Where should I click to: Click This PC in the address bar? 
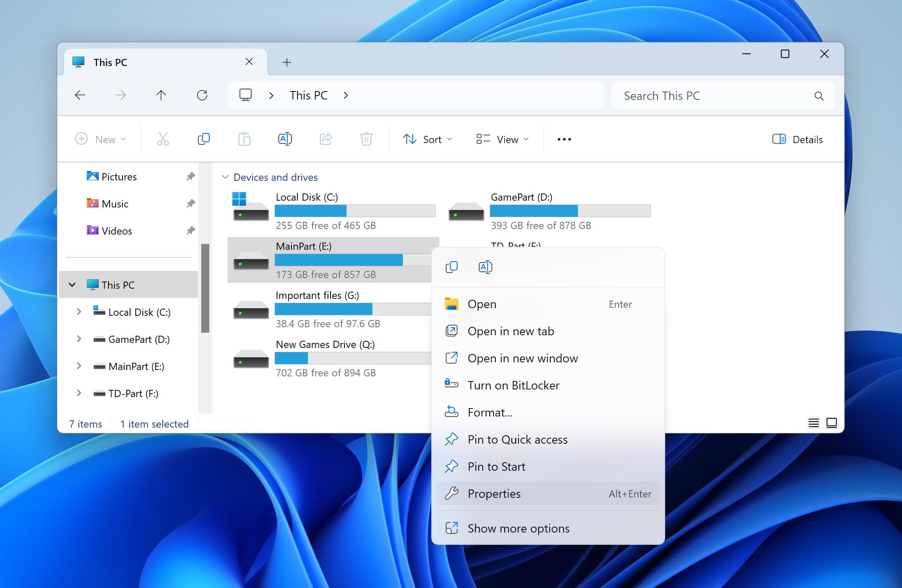tap(308, 95)
